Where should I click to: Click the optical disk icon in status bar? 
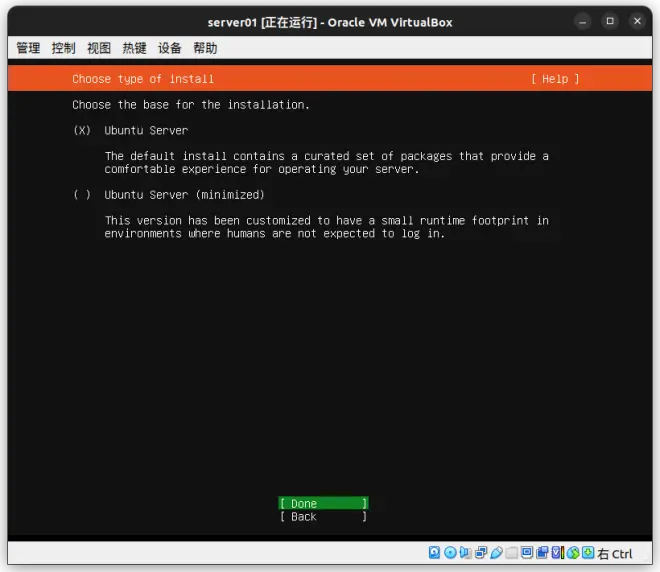click(x=450, y=553)
